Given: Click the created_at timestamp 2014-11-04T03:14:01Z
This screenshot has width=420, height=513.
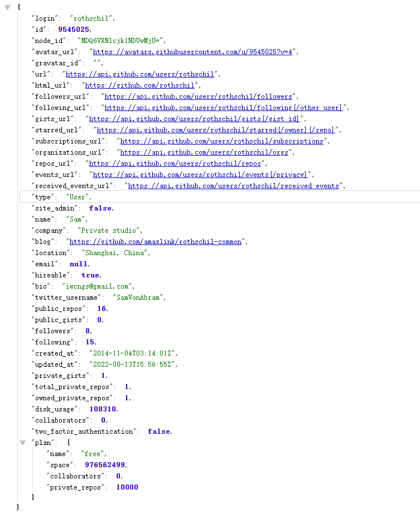Looking at the screenshot, I should [x=132, y=353].
